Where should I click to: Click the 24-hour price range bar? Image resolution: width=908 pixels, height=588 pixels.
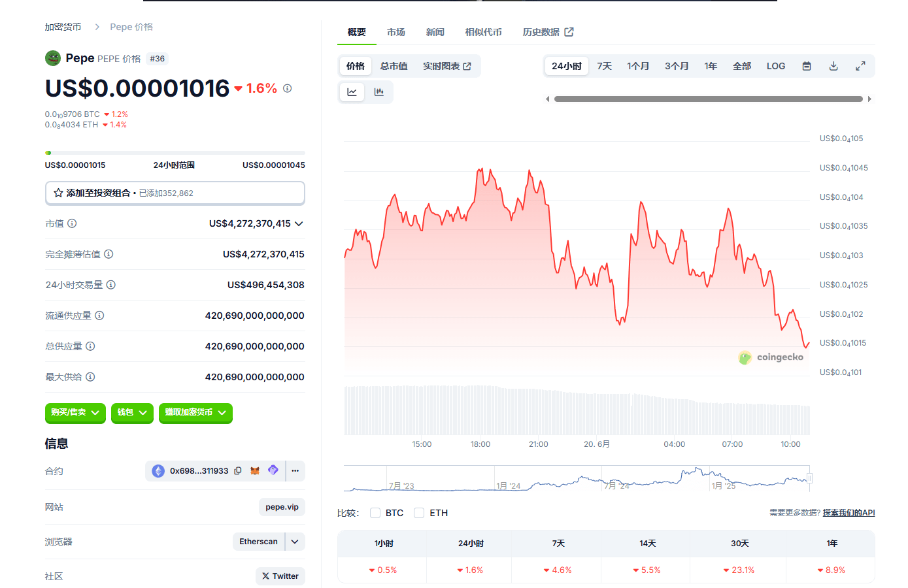pos(175,153)
